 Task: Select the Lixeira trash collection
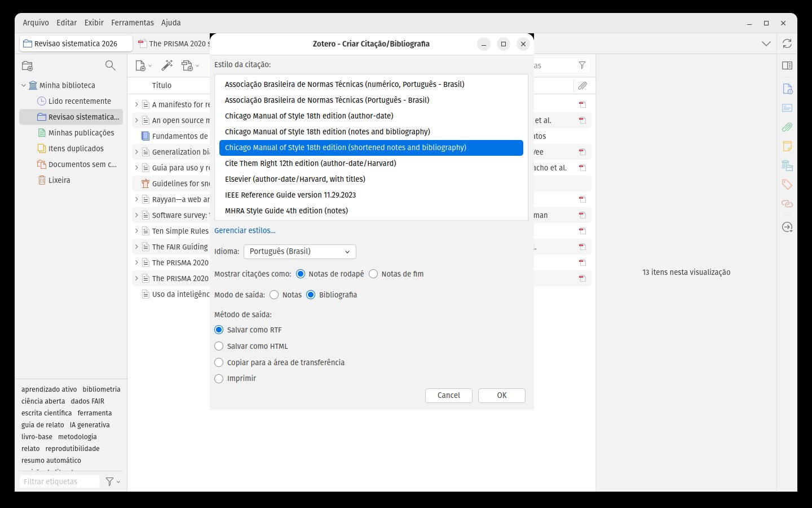71,180
